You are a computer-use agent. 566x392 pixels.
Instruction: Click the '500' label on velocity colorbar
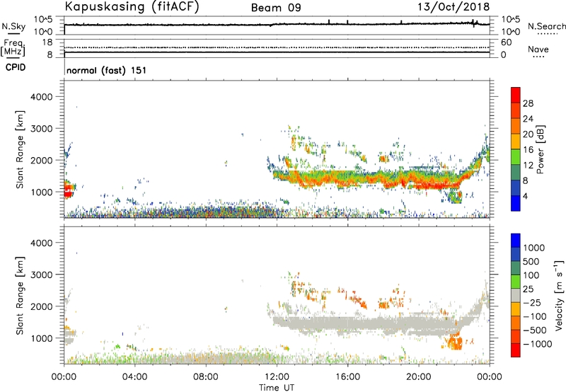(x=531, y=262)
